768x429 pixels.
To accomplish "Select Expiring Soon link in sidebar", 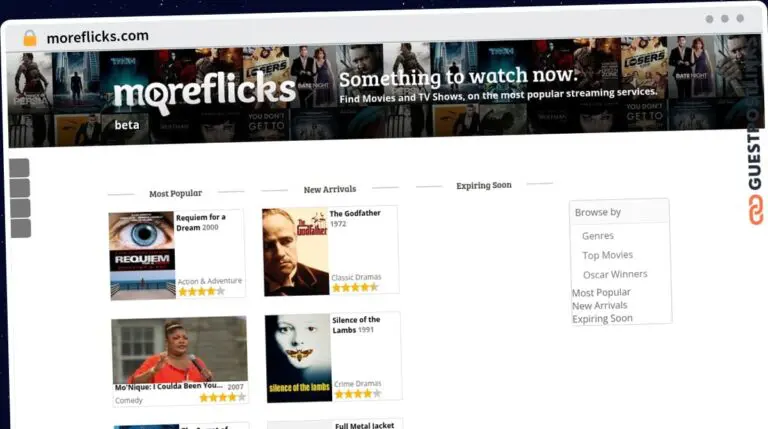I will (602, 319).
